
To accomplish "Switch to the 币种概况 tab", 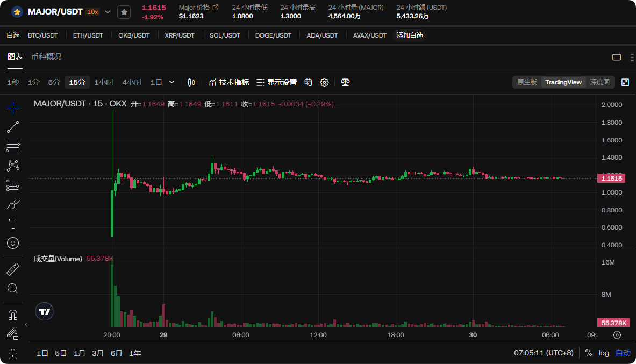I will [46, 56].
